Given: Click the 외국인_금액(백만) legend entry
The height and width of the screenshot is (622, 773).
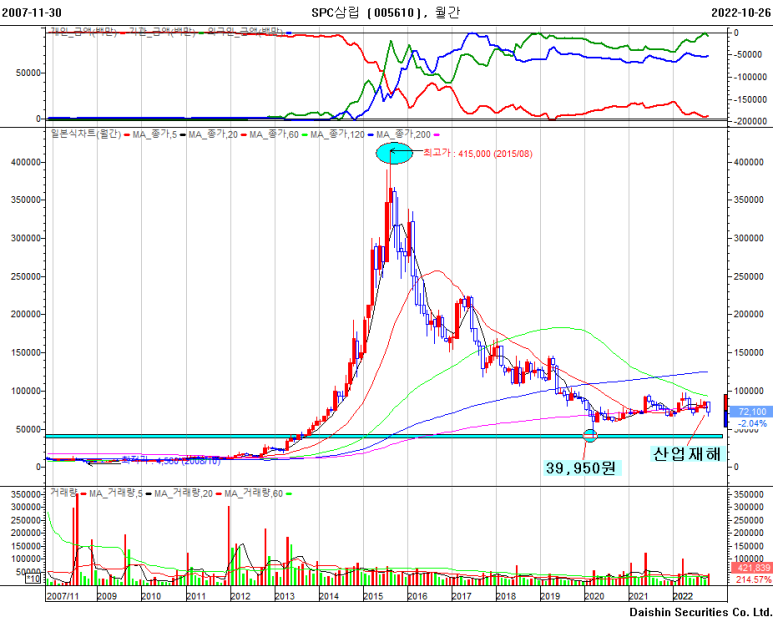Looking at the screenshot, I should 246,32.
